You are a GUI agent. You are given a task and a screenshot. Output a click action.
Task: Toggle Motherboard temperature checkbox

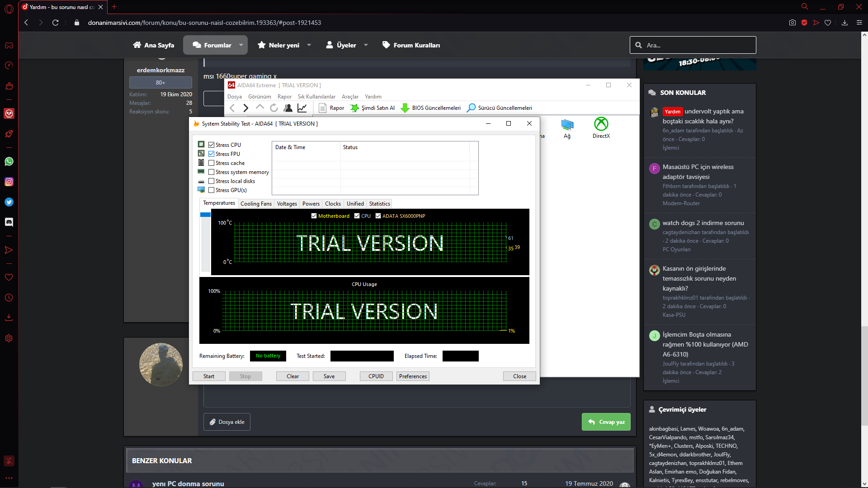(x=314, y=216)
